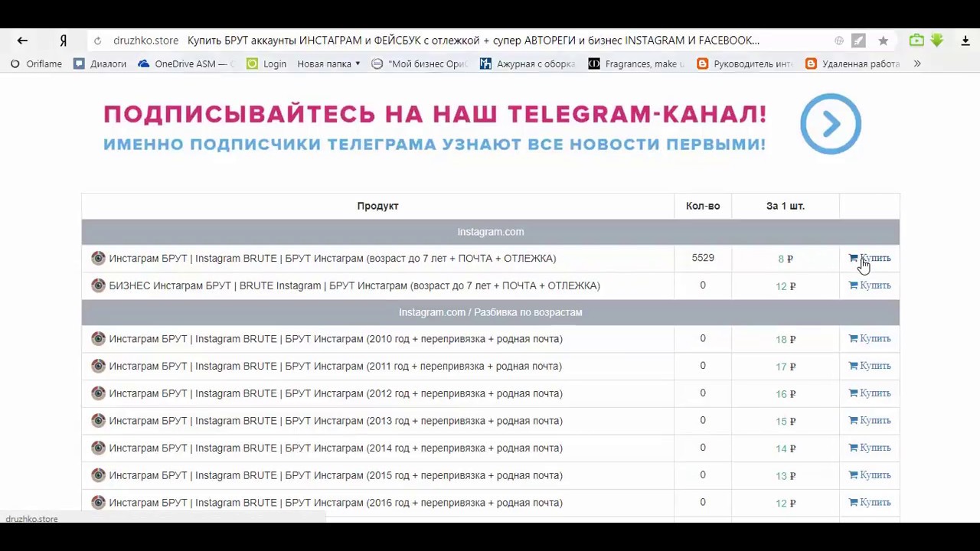Viewport: 980px width, 551px height.
Task: Open the Oriflame bookmark
Action: point(36,64)
